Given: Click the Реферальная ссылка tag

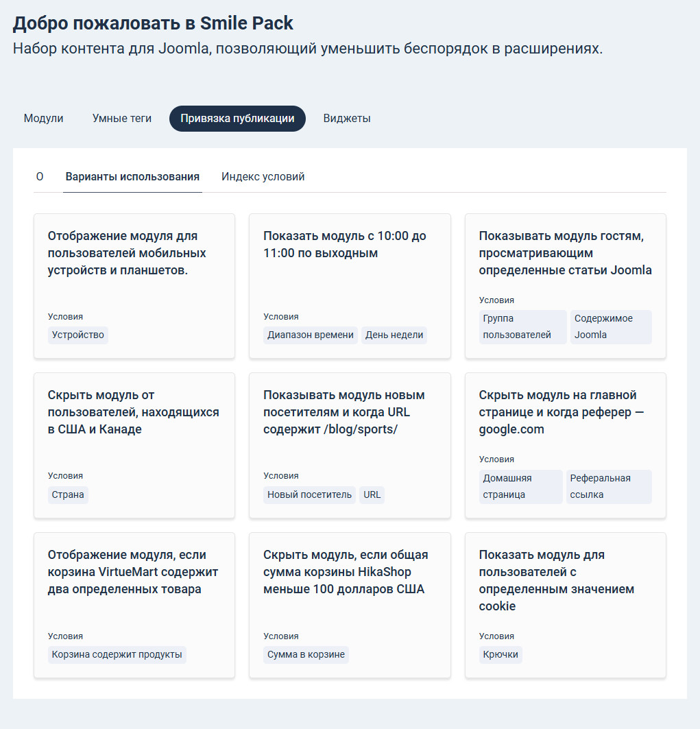Looking at the screenshot, I should (x=608, y=486).
